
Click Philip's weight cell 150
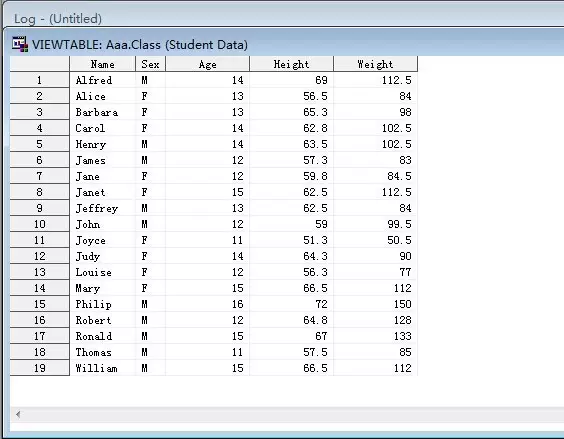(x=376, y=304)
